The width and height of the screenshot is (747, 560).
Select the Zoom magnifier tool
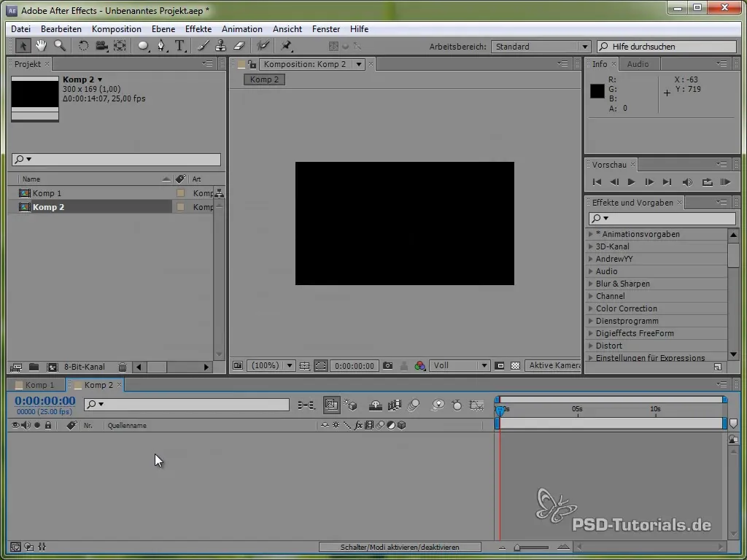(60, 46)
